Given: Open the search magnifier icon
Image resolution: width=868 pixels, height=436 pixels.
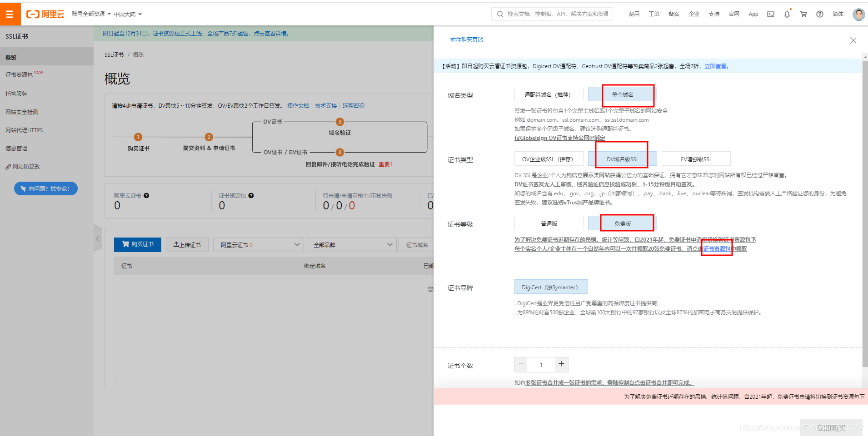Looking at the screenshot, I should click(x=500, y=14).
